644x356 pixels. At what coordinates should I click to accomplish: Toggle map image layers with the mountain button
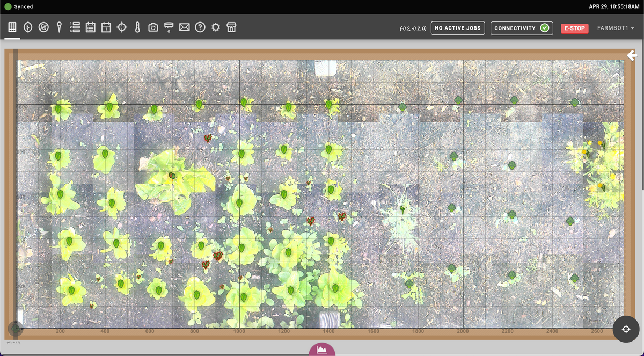(x=322, y=350)
